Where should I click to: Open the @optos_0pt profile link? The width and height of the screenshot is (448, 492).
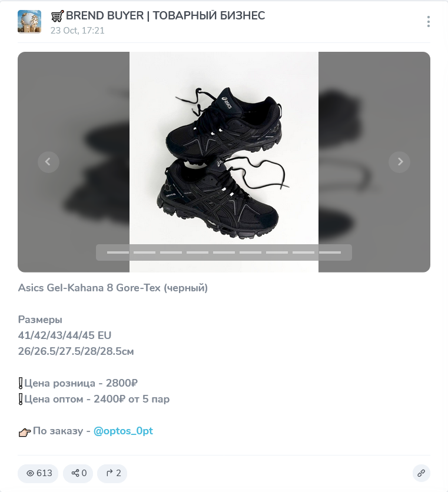click(x=123, y=431)
